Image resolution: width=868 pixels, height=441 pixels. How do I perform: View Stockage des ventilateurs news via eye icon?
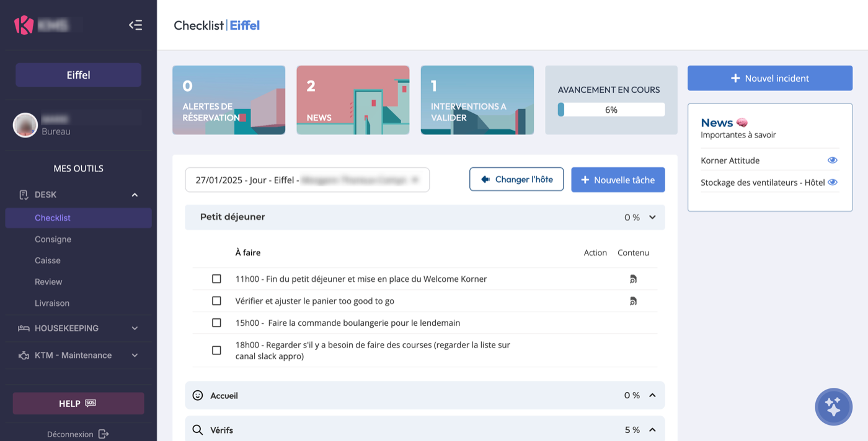(833, 183)
